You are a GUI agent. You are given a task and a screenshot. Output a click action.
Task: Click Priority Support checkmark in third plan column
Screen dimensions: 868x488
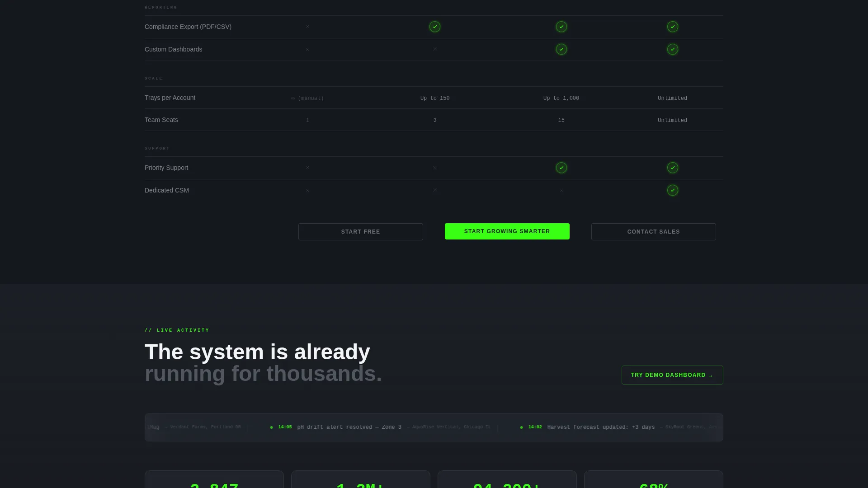(x=561, y=168)
